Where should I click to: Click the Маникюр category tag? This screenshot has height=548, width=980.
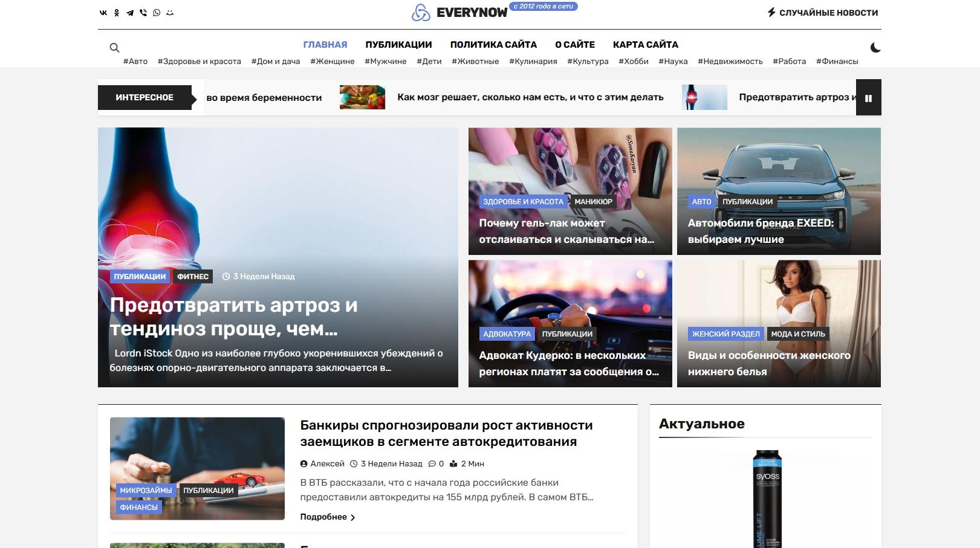[593, 202]
